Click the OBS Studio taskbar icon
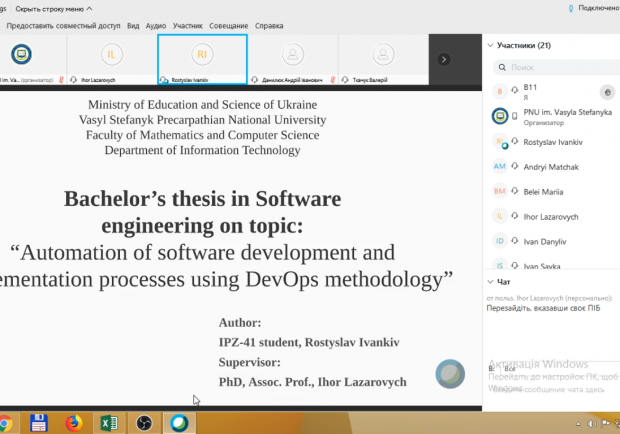The image size is (620, 434). pyautogui.click(x=143, y=422)
